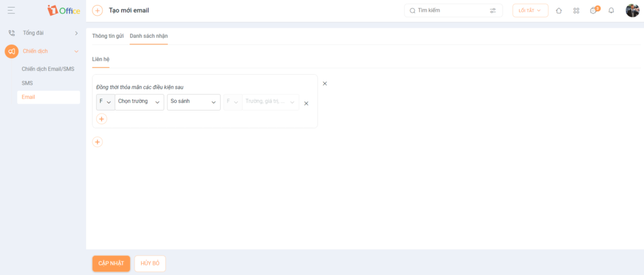Open user avatar profile menu
Screen dimensions: 644x275
coord(633,11)
